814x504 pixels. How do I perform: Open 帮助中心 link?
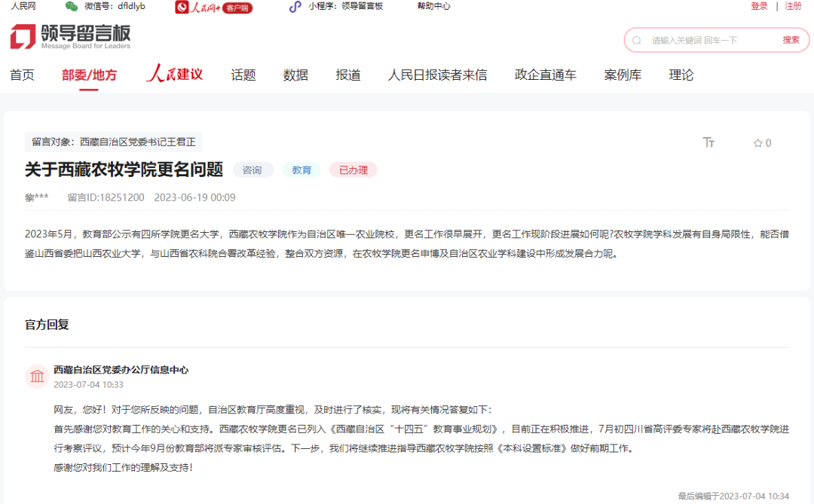pyautogui.click(x=433, y=7)
